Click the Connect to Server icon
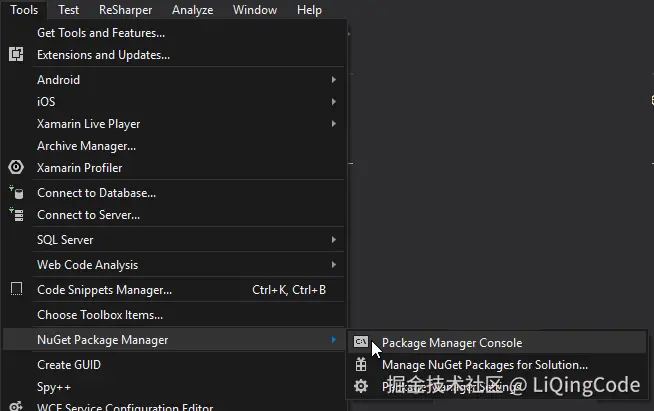The width and height of the screenshot is (654, 411). pyautogui.click(x=16, y=214)
